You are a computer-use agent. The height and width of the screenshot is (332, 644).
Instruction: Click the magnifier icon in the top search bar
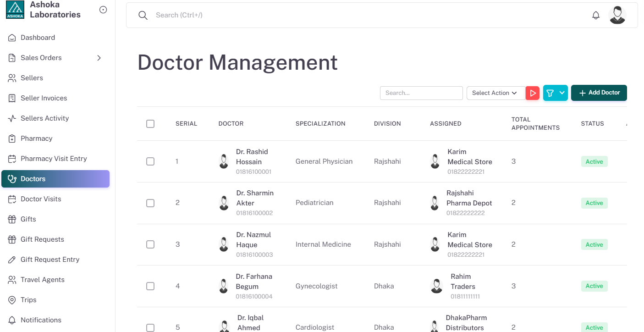click(143, 15)
